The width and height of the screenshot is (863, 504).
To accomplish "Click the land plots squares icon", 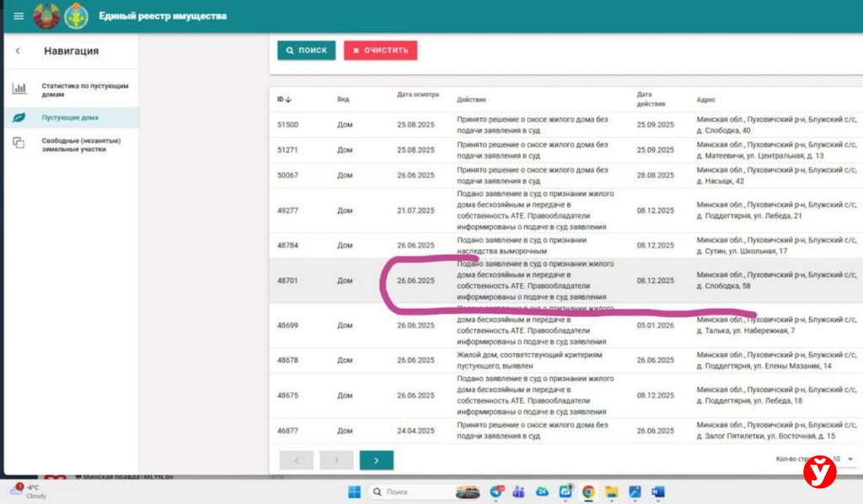I will [x=19, y=144].
